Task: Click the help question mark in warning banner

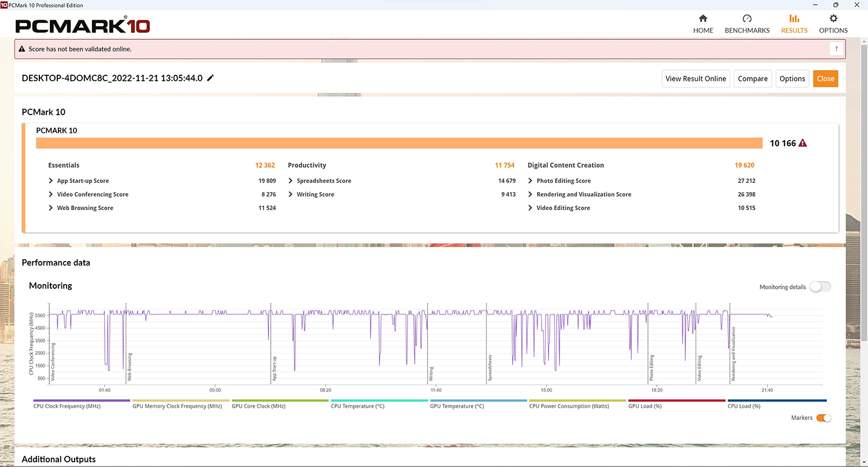Action: (836, 49)
